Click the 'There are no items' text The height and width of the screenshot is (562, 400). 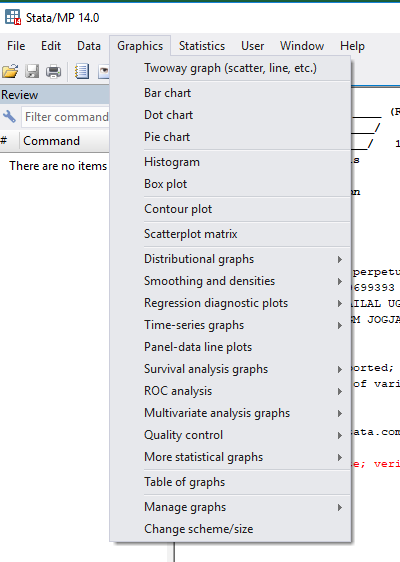pyautogui.click(x=58, y=166)
